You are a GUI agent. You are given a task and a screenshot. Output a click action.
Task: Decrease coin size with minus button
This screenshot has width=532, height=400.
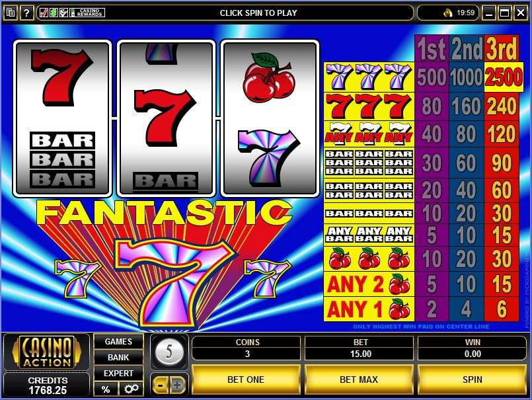(161, 385)
